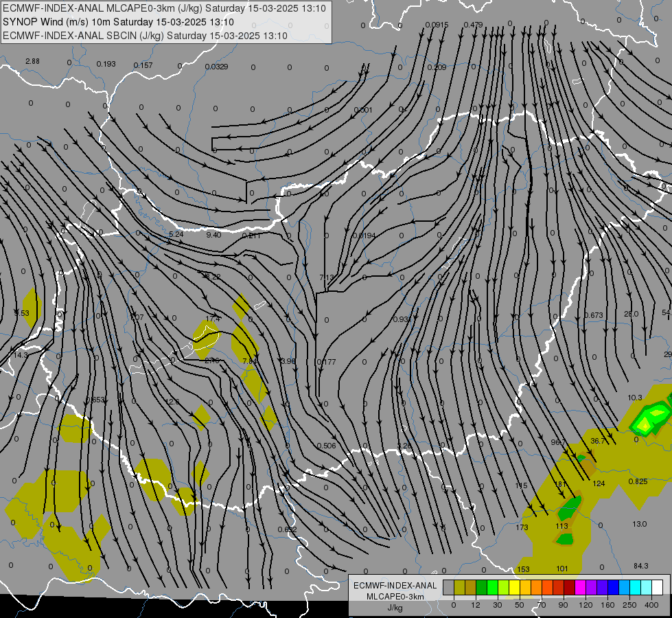Click the map value 2.88

coord(32,61)
